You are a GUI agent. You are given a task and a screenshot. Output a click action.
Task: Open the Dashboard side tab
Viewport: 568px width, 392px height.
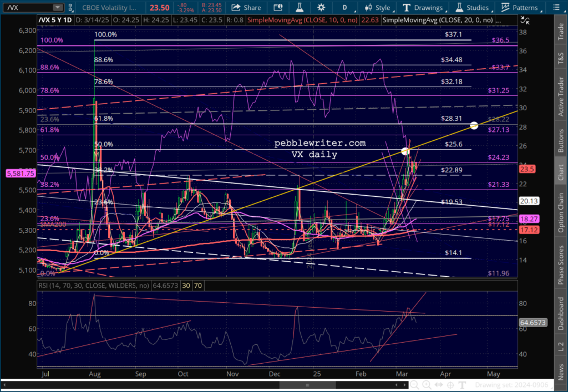[x=560, y=313]
